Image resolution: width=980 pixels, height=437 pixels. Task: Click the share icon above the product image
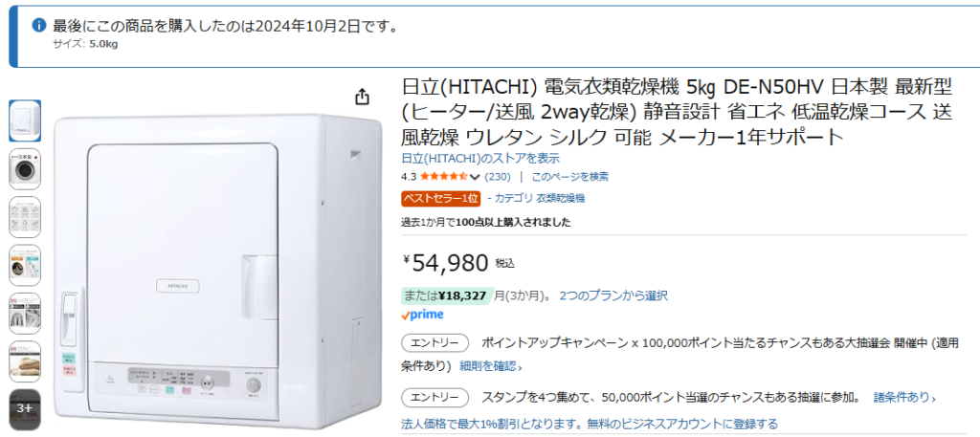pyautogui.click(x=362, y=97)
